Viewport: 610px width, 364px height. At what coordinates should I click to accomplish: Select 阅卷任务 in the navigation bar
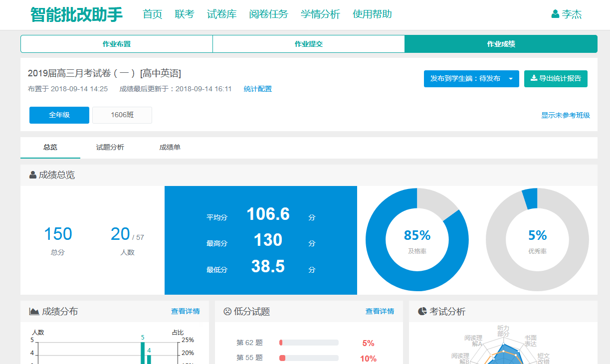pyautogui.click(x=269, y=14)
